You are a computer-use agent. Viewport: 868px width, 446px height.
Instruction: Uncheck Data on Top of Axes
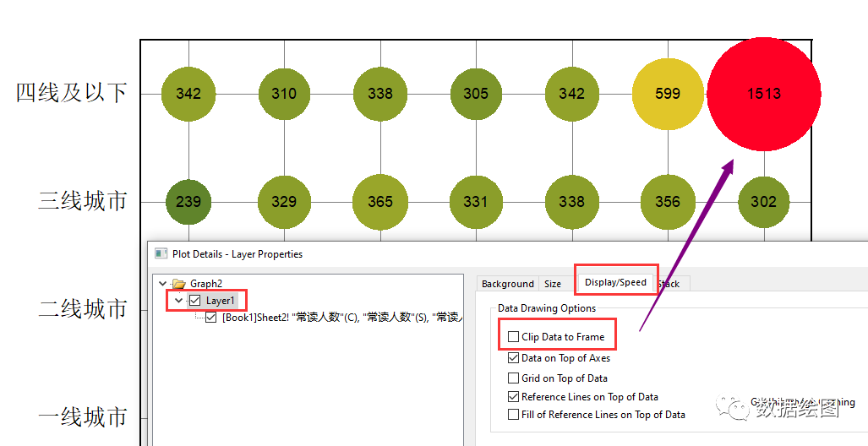pyautogui.click(x=514, y=358)
